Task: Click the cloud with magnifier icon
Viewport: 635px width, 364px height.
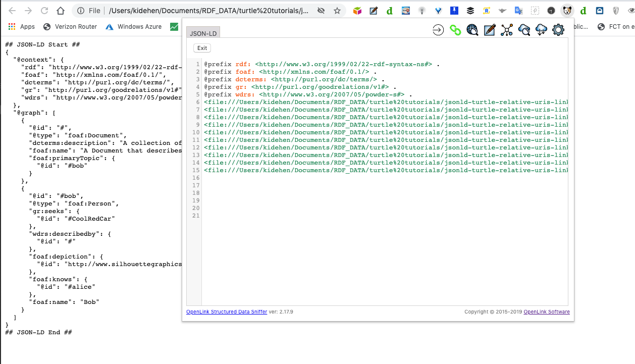Action: point(524,30)
